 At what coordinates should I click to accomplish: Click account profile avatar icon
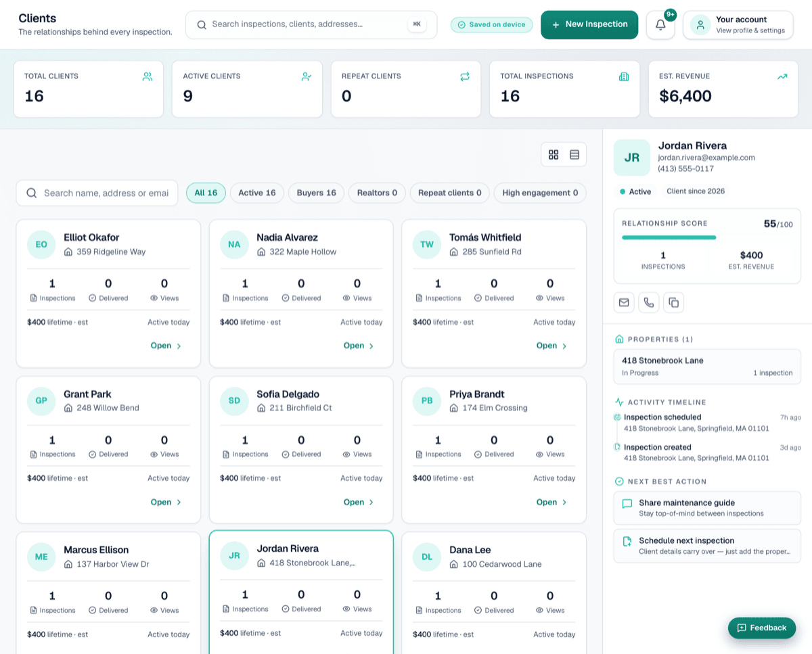(x=700, y=25)
